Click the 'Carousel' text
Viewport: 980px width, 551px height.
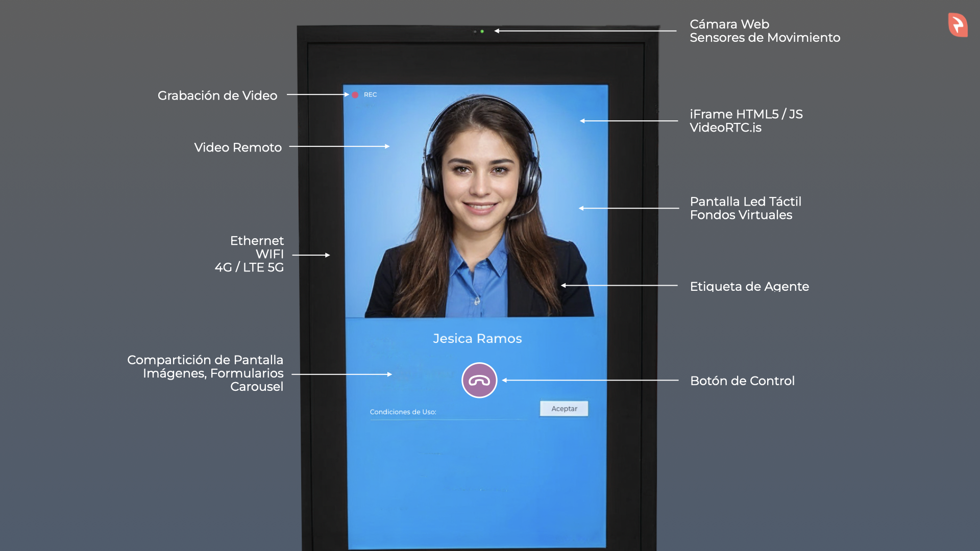click(x=257, y=387)
